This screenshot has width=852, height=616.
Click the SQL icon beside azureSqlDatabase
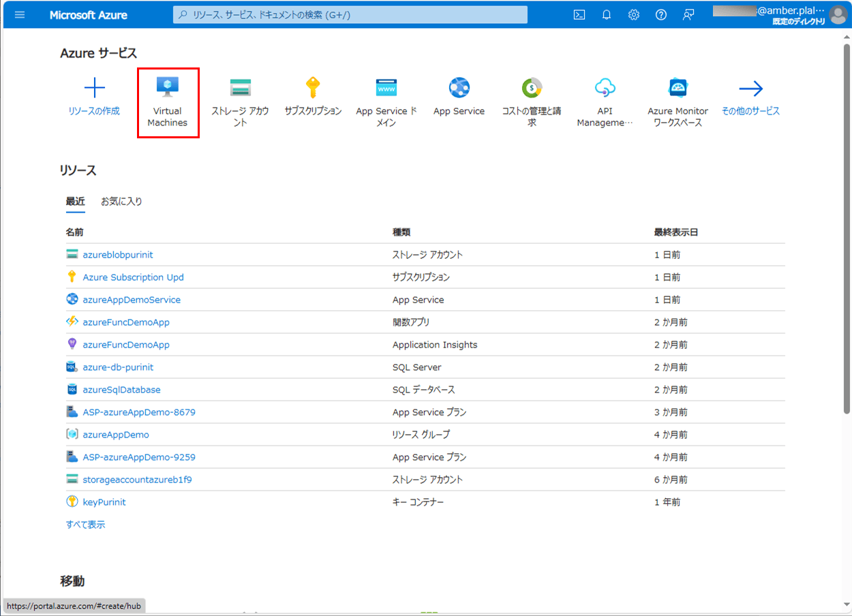(x=72, y=389)
